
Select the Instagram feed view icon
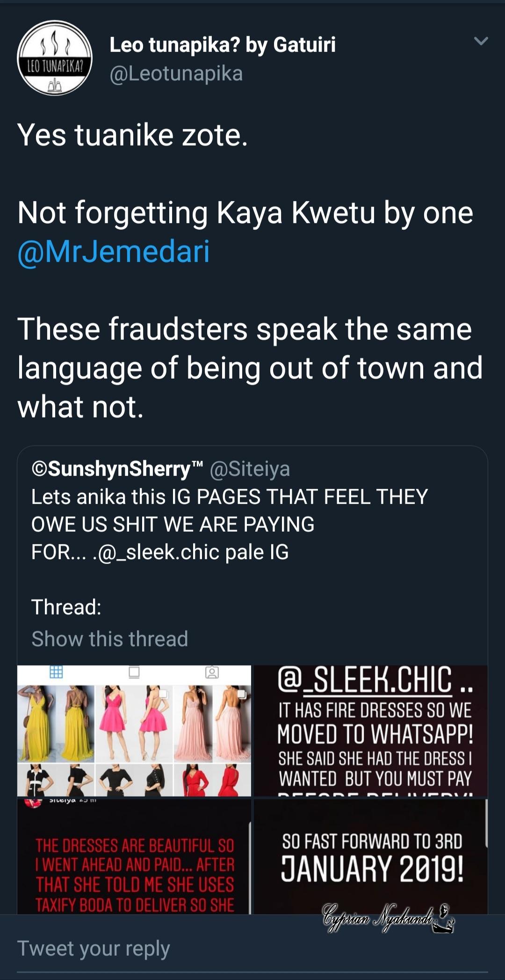[134, 672]
